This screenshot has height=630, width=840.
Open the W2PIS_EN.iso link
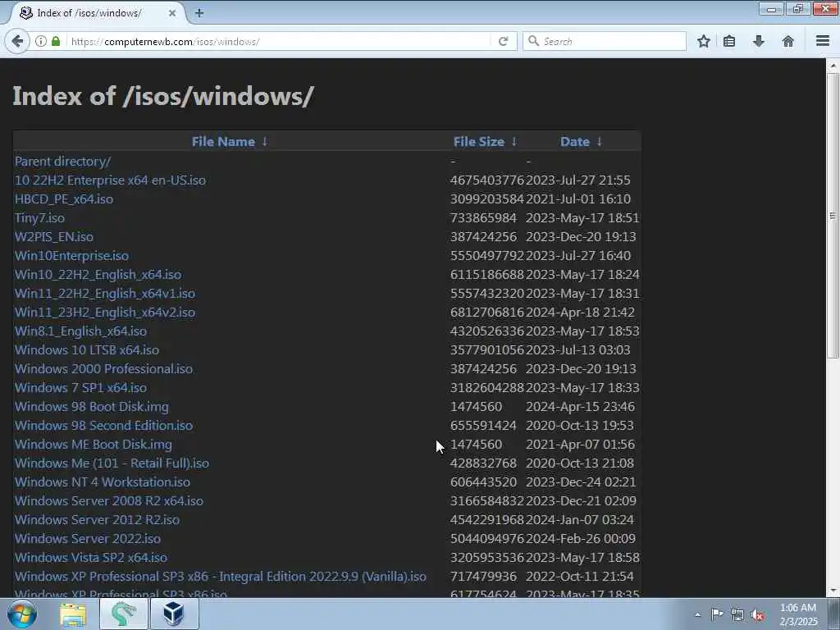point(53,237)
